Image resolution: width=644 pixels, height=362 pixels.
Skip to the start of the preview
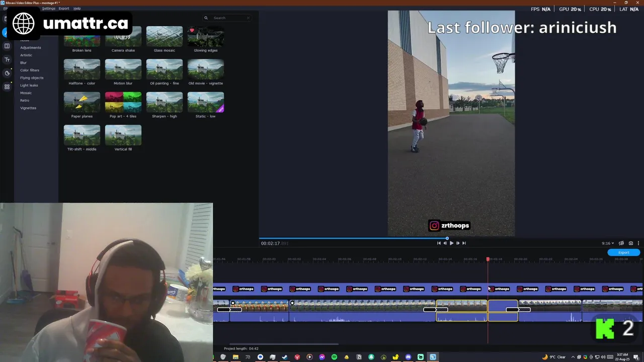[439, 243]
